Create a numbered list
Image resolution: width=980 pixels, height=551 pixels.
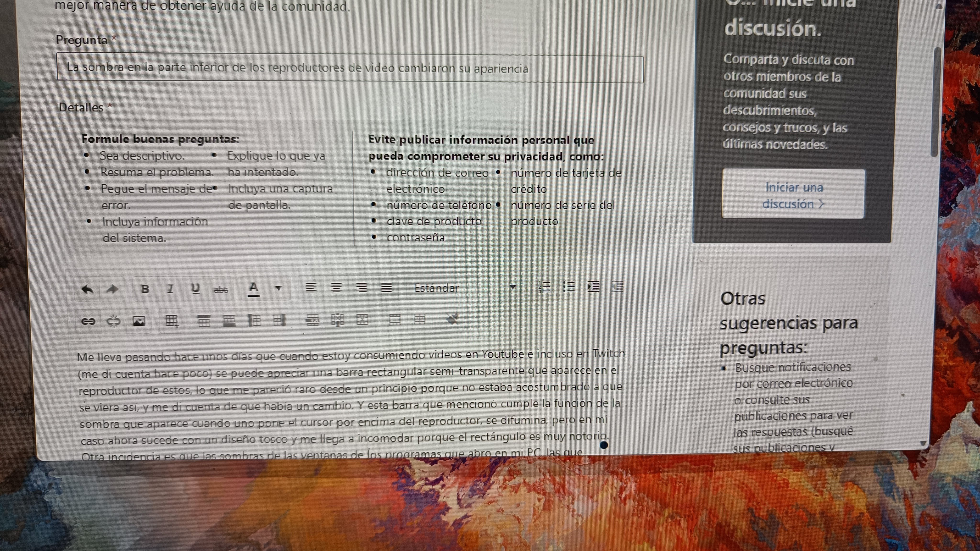click(544, 287)
